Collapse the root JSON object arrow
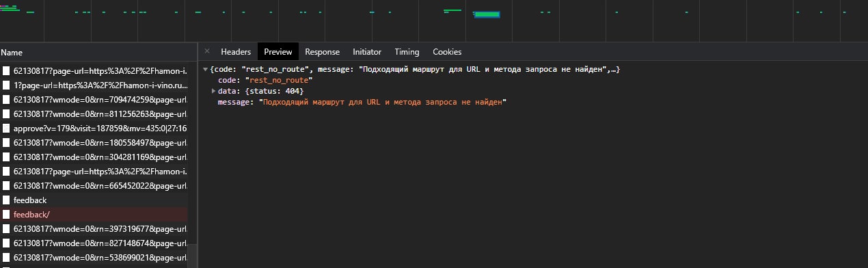Image resolution: width=868 pixels, height=268 pixels. coord(206,70)
